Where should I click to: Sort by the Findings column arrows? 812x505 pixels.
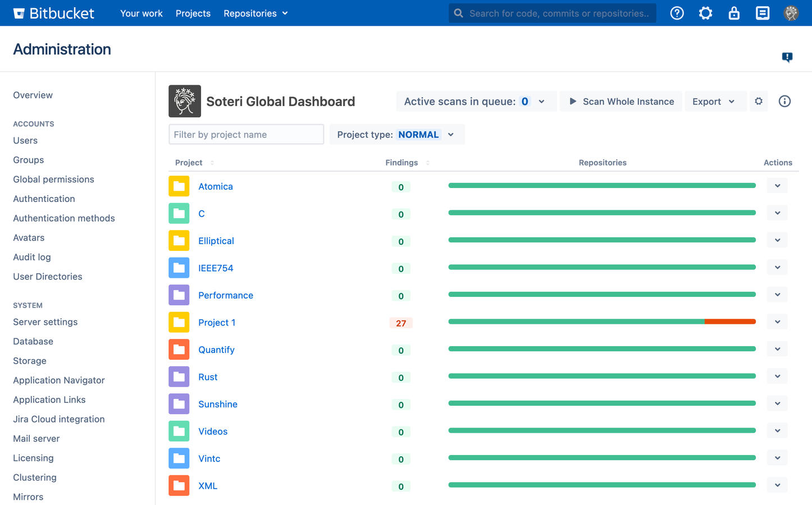pyautogui.click(x=428, y=163)
